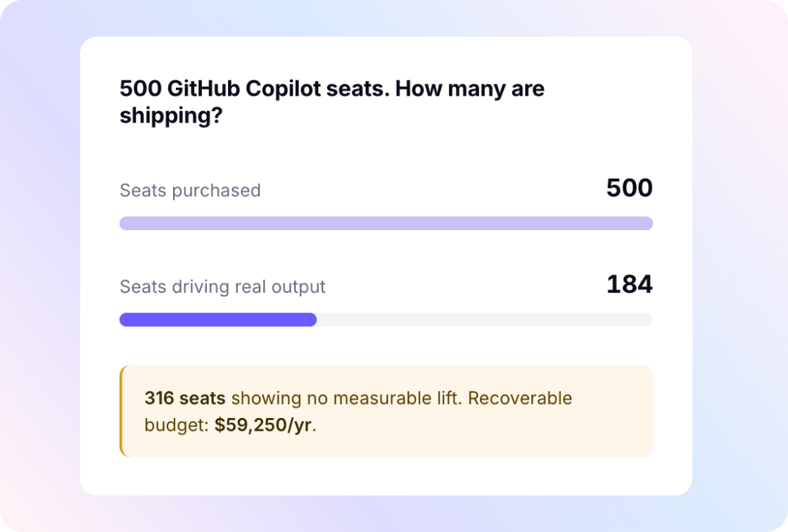Click the word "Copilot" in the heading
Viewport: 788px width, 532px height.
[283, 89]
